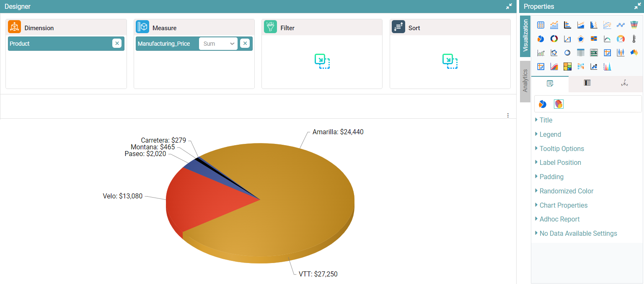Select the map chart icon
The width and height of the screenshot is (644, 284).
tap(634, 53)
